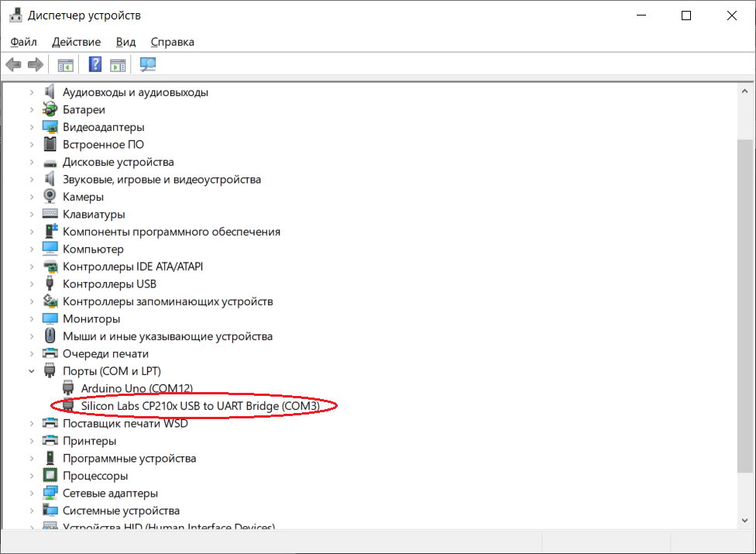Select the Камеры webcam icon
Image resolution: width=756 pixels, height=554 pixels.
tap(50, 196)
